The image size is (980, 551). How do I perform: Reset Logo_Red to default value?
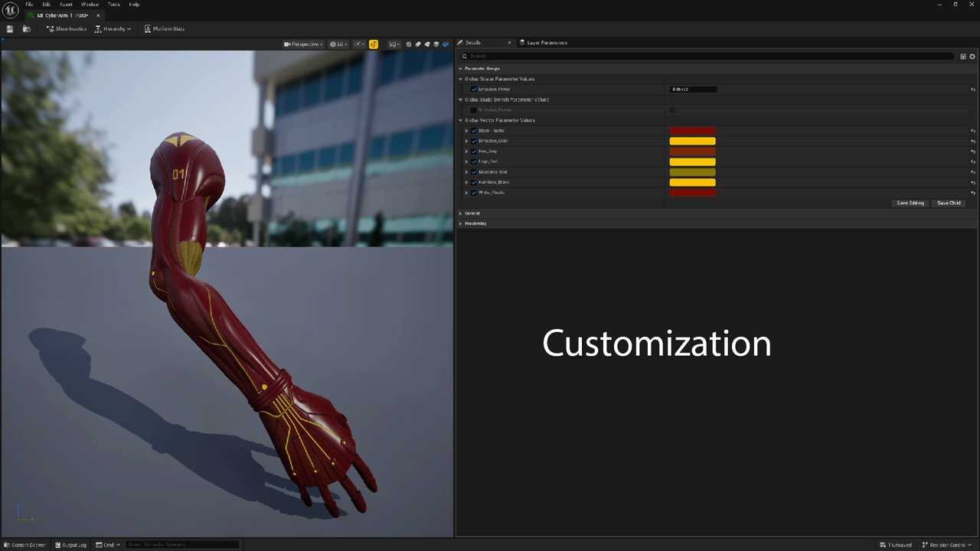[972, 161]
